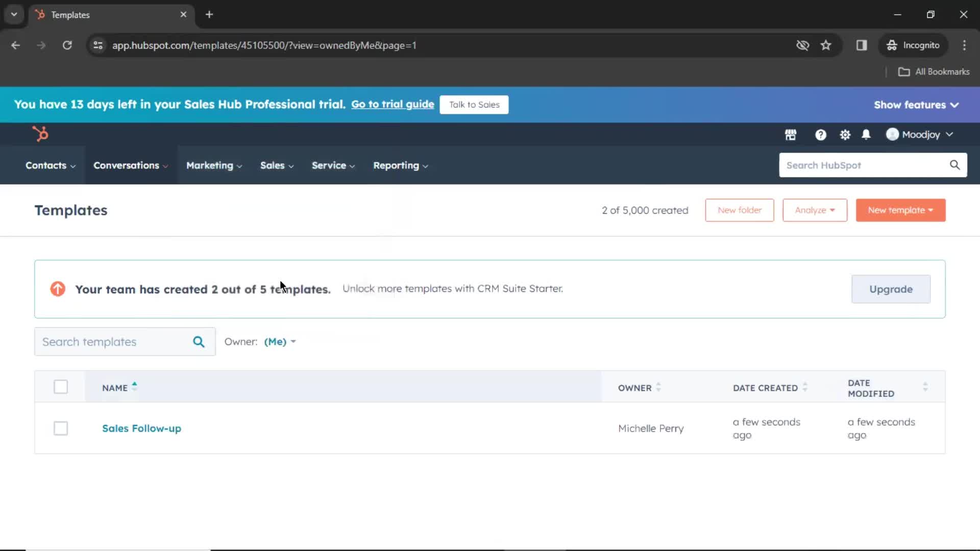Open the Marketing menu tab

click(209, 165)
